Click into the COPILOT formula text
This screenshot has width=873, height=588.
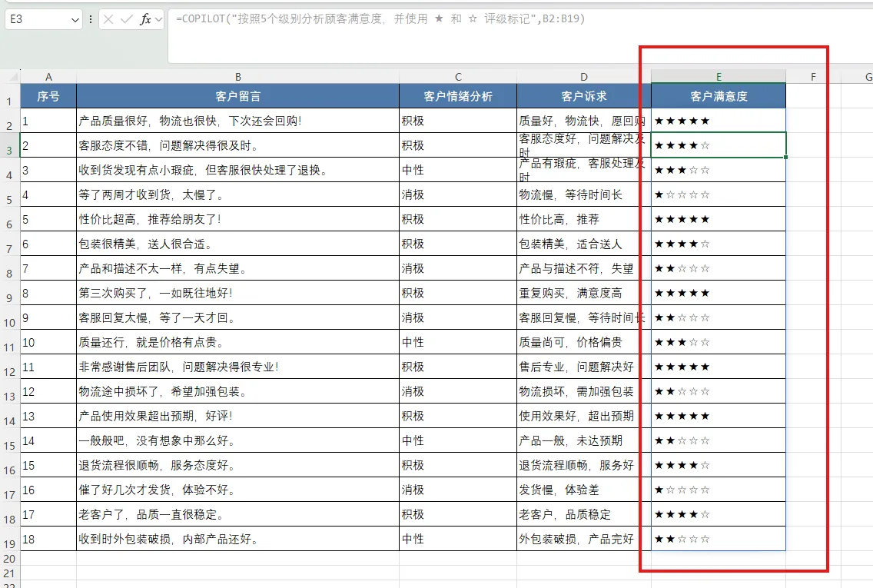click(380, 19)
